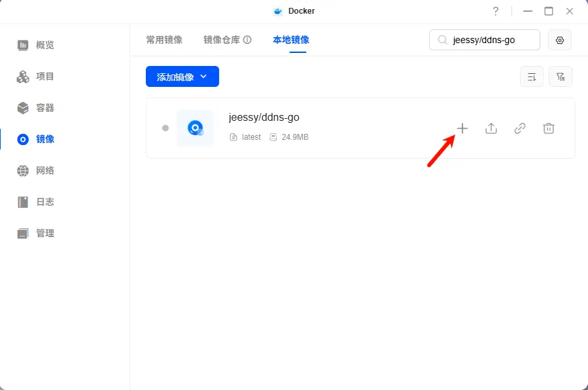Open 概览 in the sidebar
This screenshot has width=588, height=390.
click(x=45, y=45)
